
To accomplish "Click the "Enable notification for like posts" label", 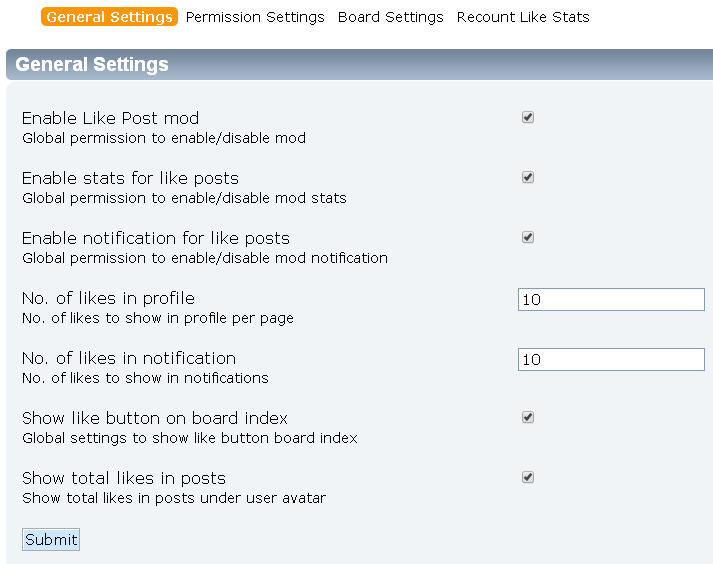I will point(155,238).
